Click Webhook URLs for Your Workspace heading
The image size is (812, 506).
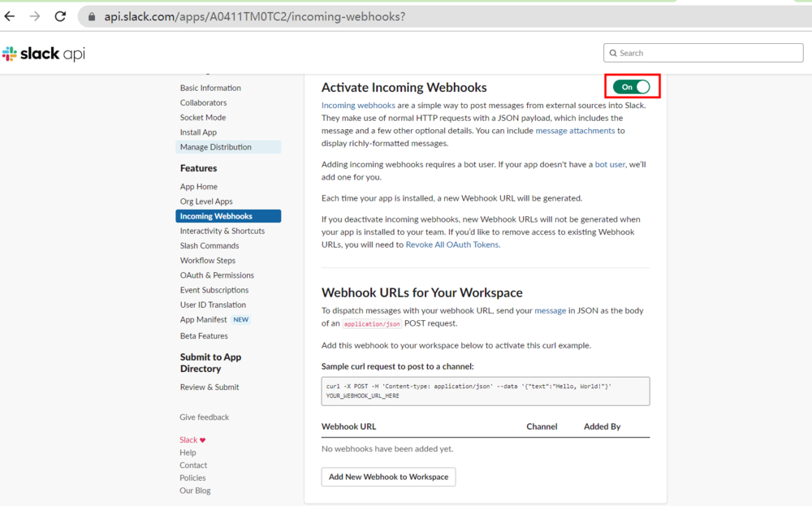click(421, 292)
